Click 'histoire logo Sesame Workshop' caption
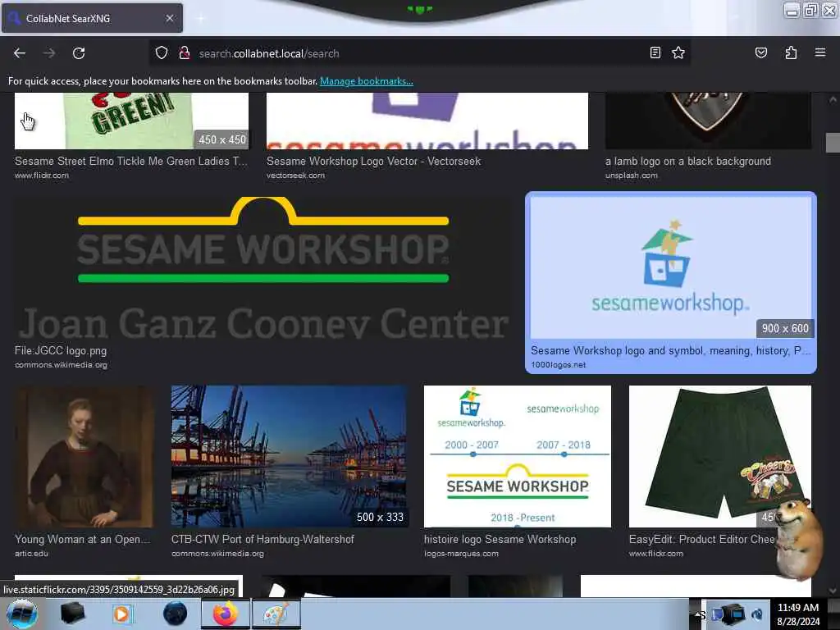840x630 pixels. point(500,540)
